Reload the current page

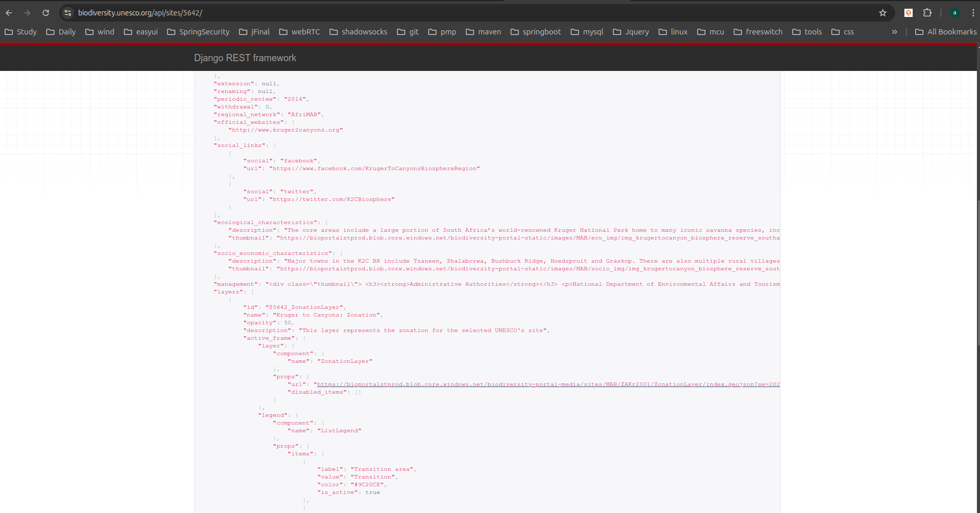[46, 13]
